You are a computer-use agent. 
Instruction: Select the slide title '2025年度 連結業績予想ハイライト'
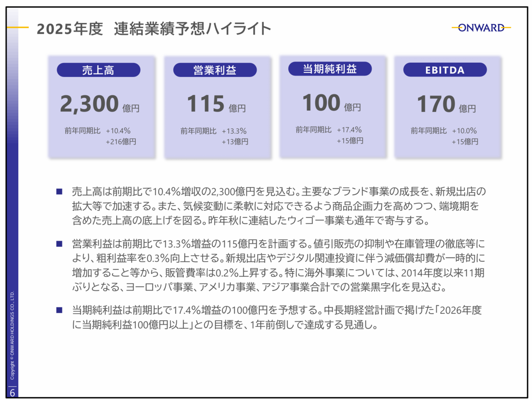click(x=153, y=29)
